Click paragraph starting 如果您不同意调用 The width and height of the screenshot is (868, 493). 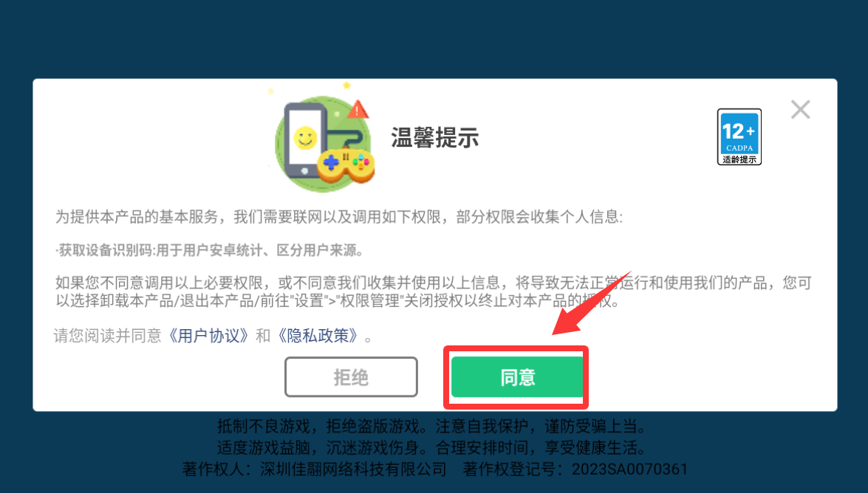click(x=434, y=292)
